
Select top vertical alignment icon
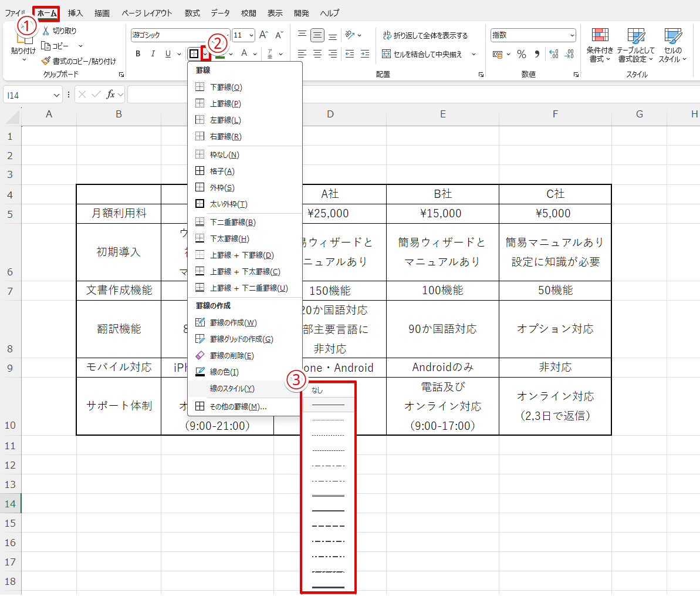click(x=302, y=35)
